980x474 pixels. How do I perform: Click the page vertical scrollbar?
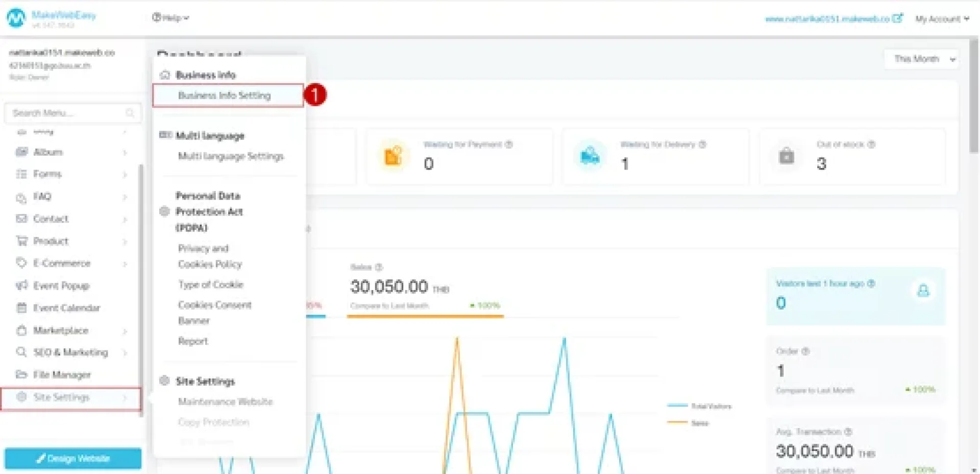click(x=973, y=102)
